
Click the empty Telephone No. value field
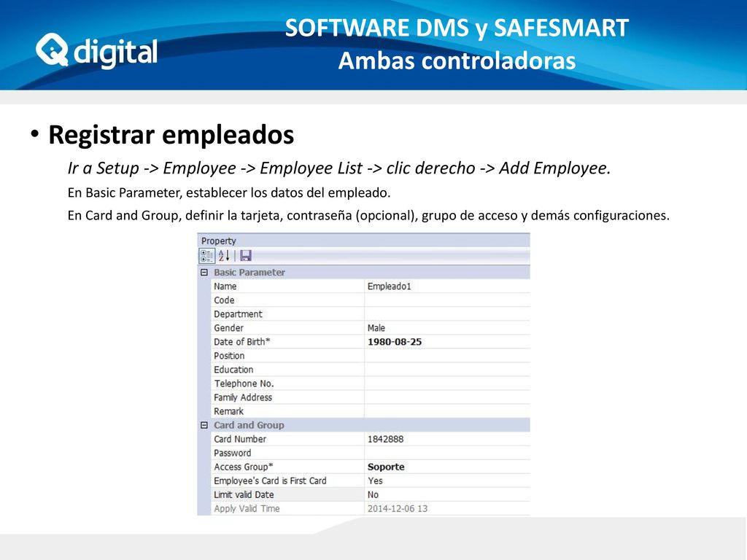pyautogui.click(x=447, y=384)
